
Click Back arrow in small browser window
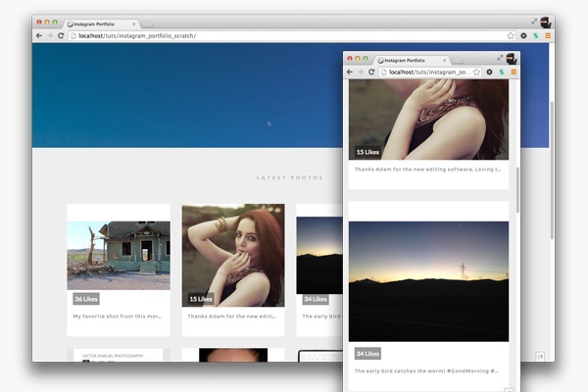(350, 72)
